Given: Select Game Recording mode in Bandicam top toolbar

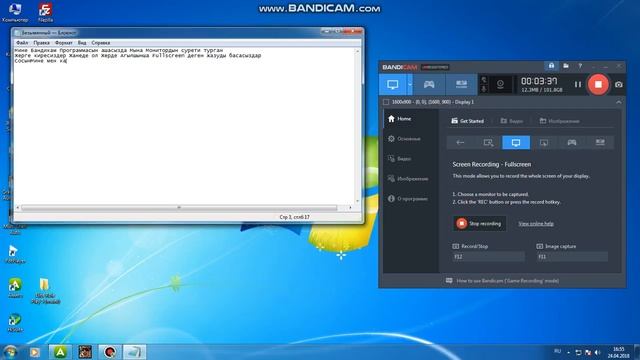Looking at the screenshot, I should 429,84.
